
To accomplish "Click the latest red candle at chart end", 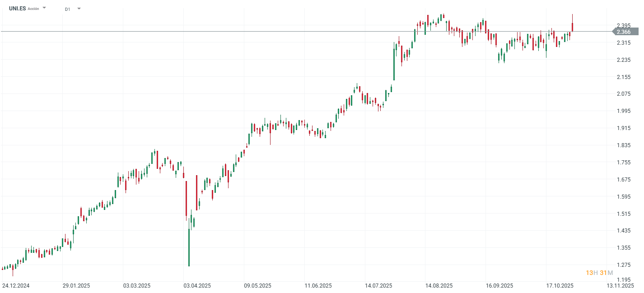I will (x=572, y=27).
